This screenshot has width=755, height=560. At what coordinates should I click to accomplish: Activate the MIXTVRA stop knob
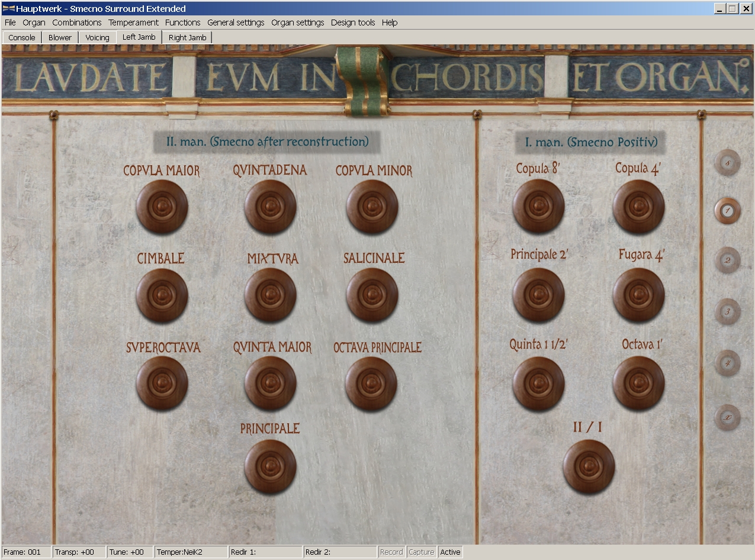pyautogui.click(x=270, y=295)
